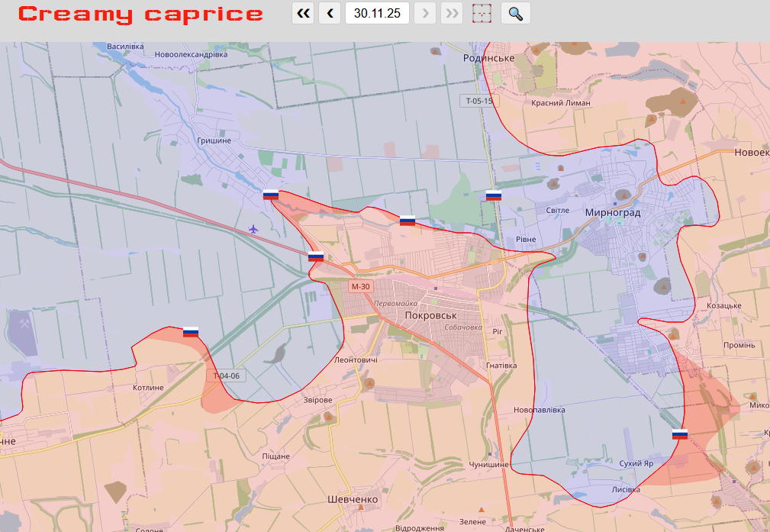770x532 pixels.
Task: Click the M-30 road shield label
Action: 360,286
